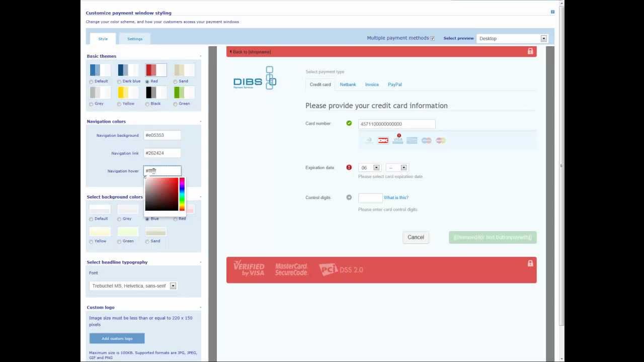Toggle the Multiple payment methods checkbox
Image resolution: width=644 pixels, height=362 pixels.
[x=432, y=38]
